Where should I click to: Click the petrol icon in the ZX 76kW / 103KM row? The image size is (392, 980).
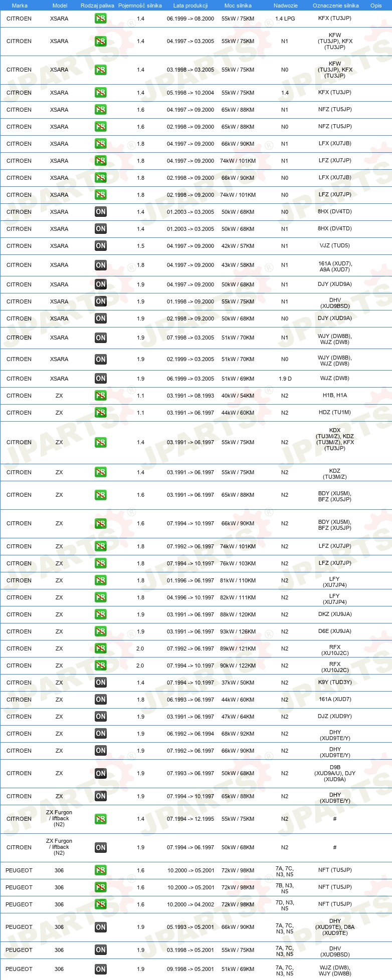click(101, 563)
